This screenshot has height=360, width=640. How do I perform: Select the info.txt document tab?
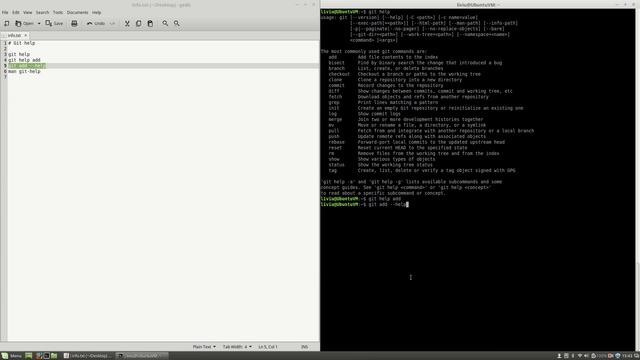click(x=14, y=35)
